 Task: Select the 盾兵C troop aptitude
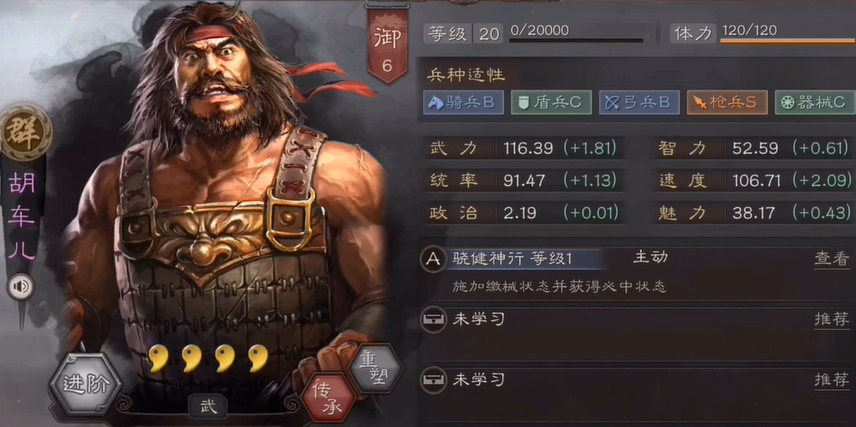coord(551,103)
